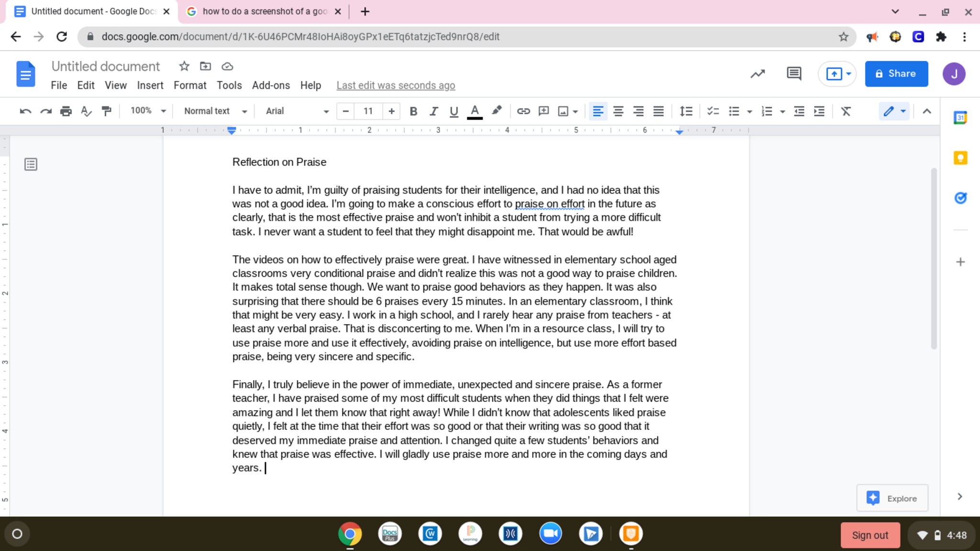Click the Insert link icon
The width and height of the screenshot is (980, 551).
point(523,111)
